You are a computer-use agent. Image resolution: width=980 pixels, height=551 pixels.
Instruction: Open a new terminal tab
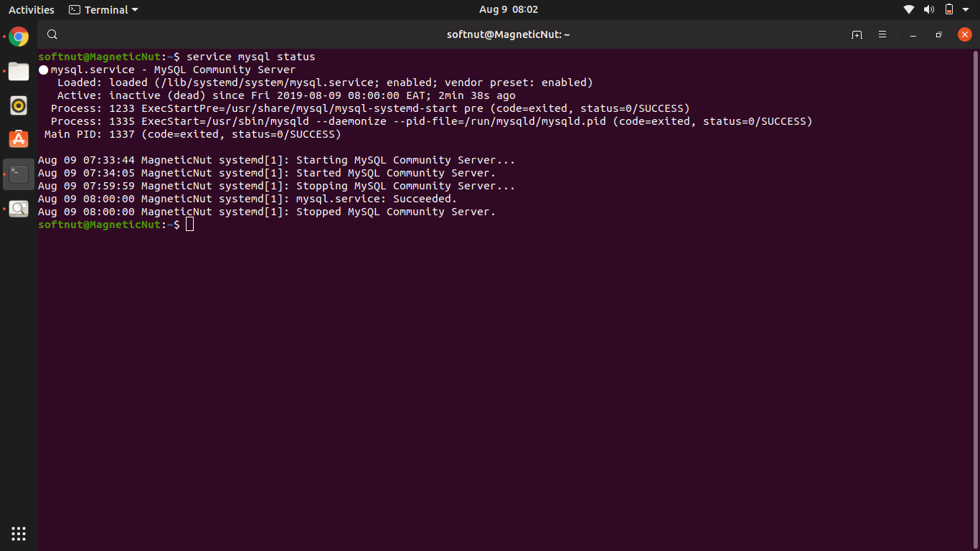(x=857, y=34)
